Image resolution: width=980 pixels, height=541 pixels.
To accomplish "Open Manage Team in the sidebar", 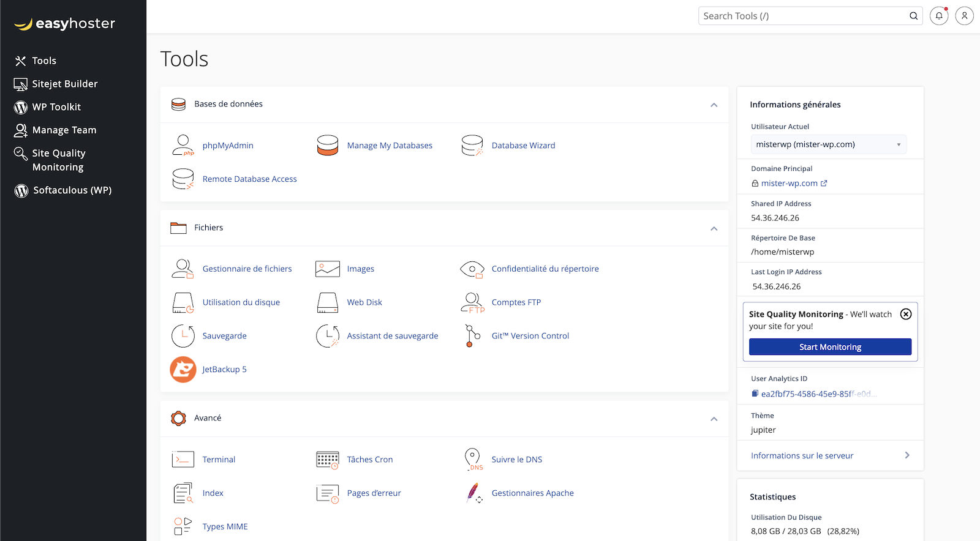I will tap(64, 130).
